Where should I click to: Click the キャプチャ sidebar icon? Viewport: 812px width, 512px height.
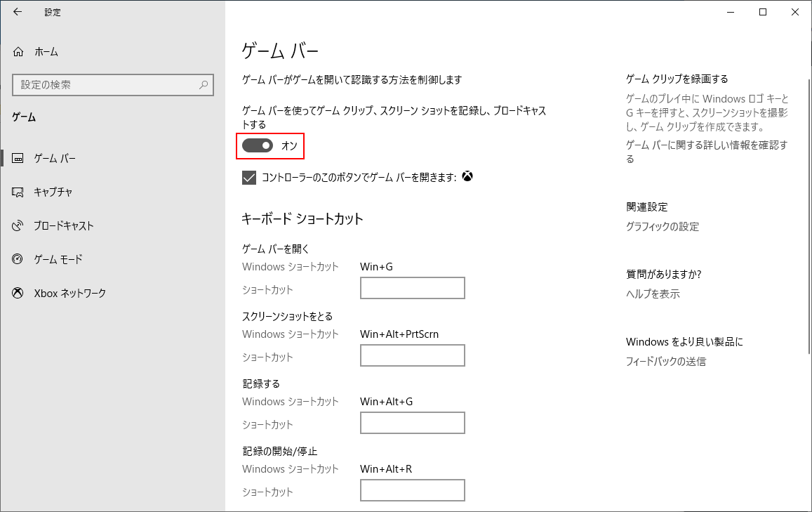pos(18,192)
